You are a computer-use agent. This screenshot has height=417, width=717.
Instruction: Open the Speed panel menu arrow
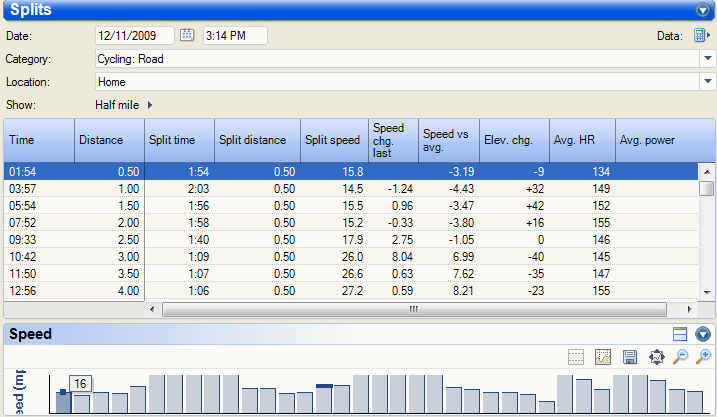coord(703,334)
